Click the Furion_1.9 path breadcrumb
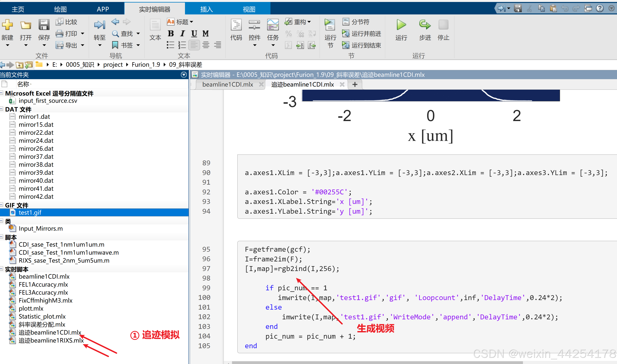 (x=146, y=65)
